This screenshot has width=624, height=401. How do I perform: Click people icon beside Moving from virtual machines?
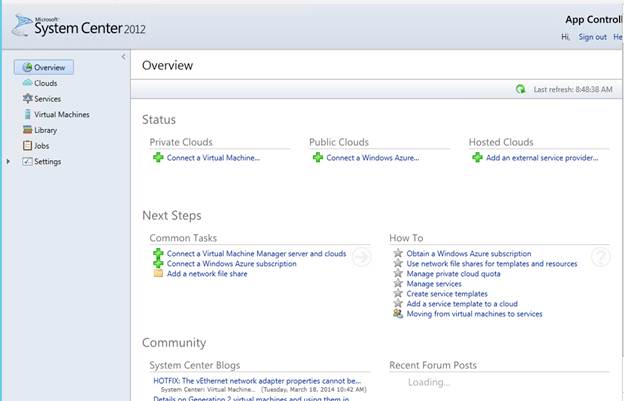click(x=398, y=313)
